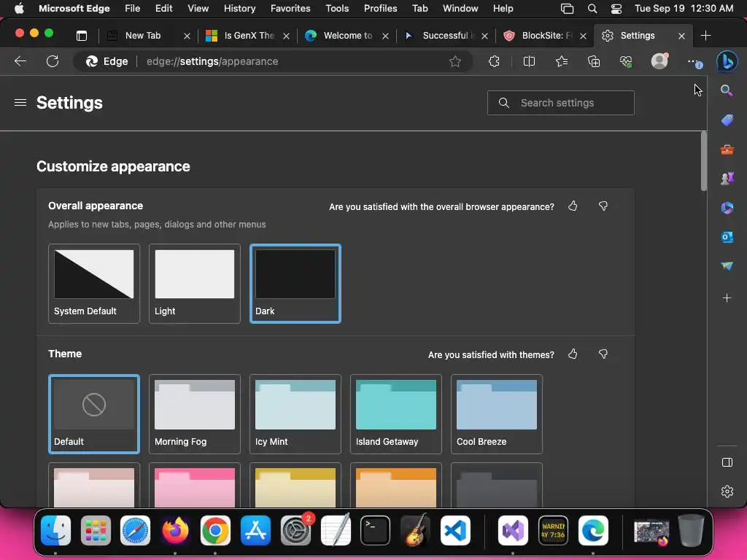The image size is (747, 560).
Task: Switch to the New Tab tab
Action: point(143,36)
